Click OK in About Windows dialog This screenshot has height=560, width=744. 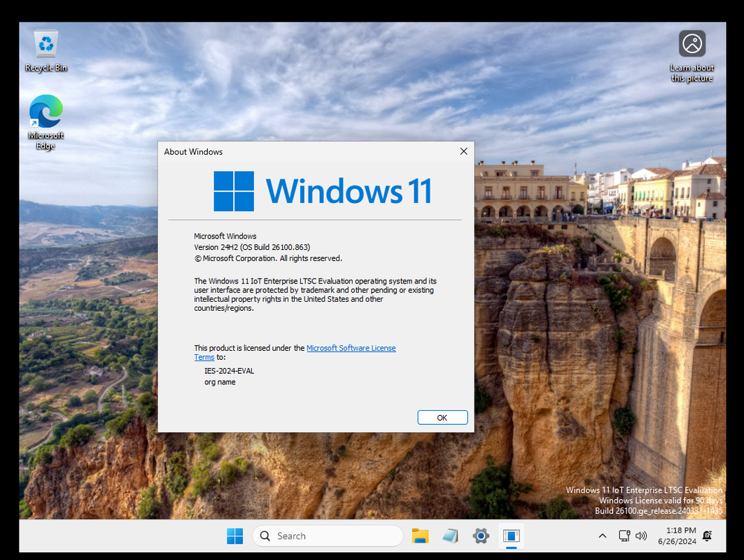click(x=442, y=418)
